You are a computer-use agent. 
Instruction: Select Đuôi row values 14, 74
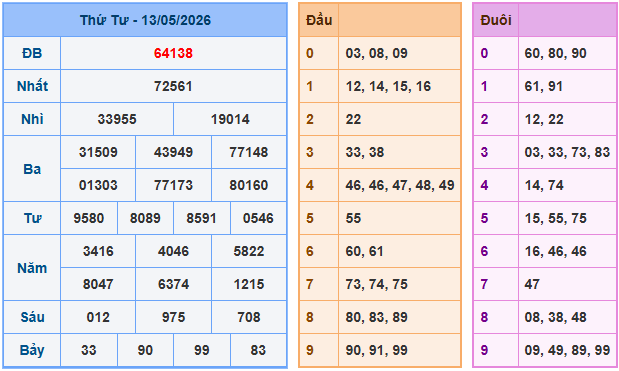tap(544, 185)
